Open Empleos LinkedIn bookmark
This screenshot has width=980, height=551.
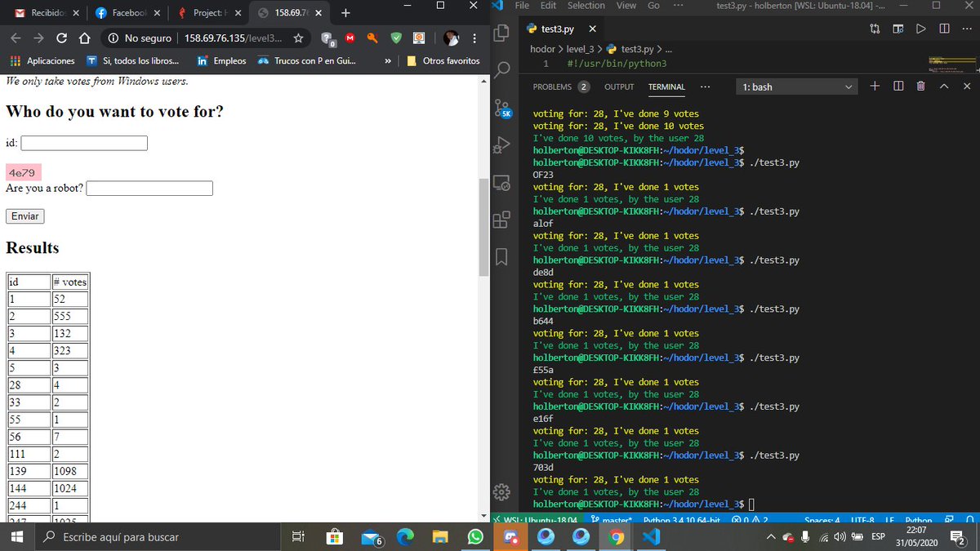(222, 61)
